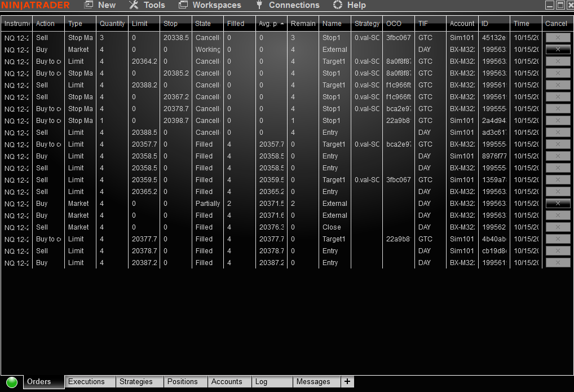Click the Workspaces icon
Image resolution: width=574 pixels, height=392 pixels.
pyautogui.click(x=183, y=5)
